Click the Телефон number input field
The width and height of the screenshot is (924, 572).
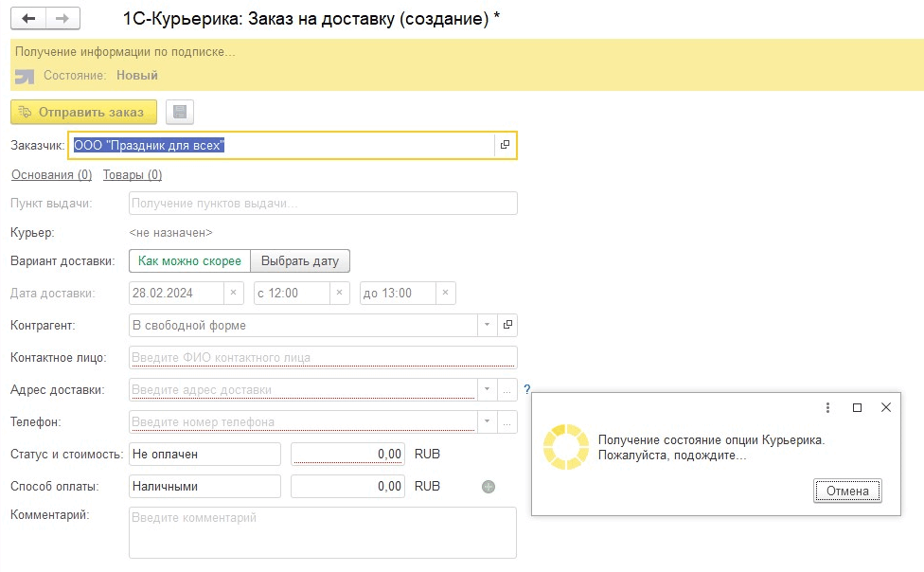303,422
